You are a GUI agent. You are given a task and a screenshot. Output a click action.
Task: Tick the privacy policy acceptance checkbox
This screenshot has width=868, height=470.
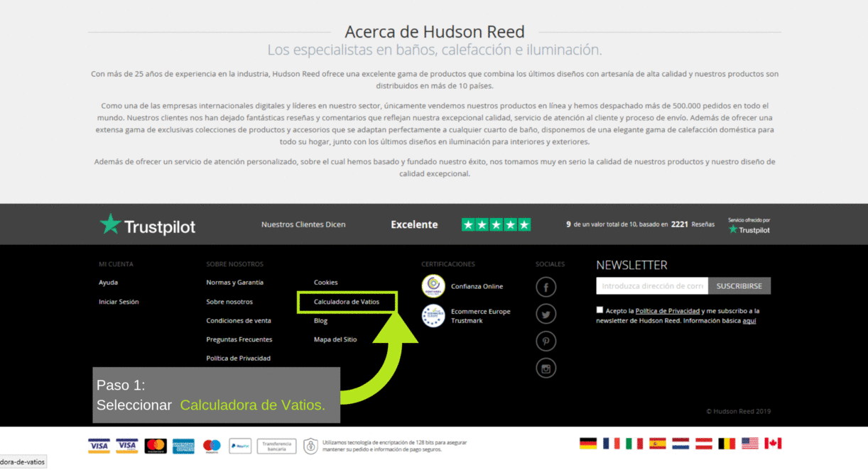[x=600, y=310]
